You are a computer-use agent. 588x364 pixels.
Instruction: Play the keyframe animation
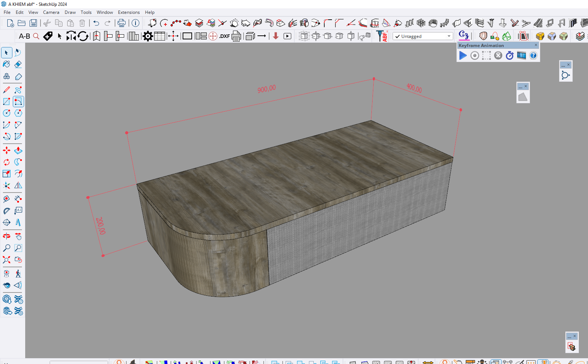pyautogui.click(x=463, y=55)
